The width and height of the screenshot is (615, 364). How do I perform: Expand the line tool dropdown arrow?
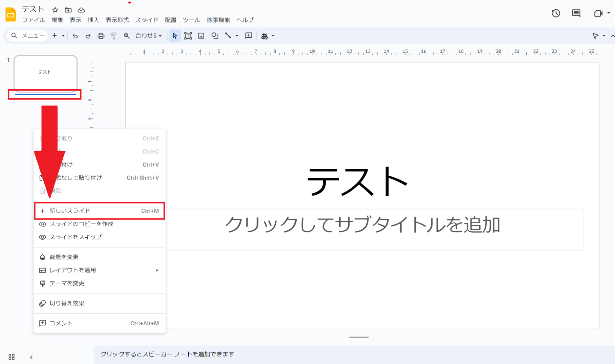click(x=237, y=36)
